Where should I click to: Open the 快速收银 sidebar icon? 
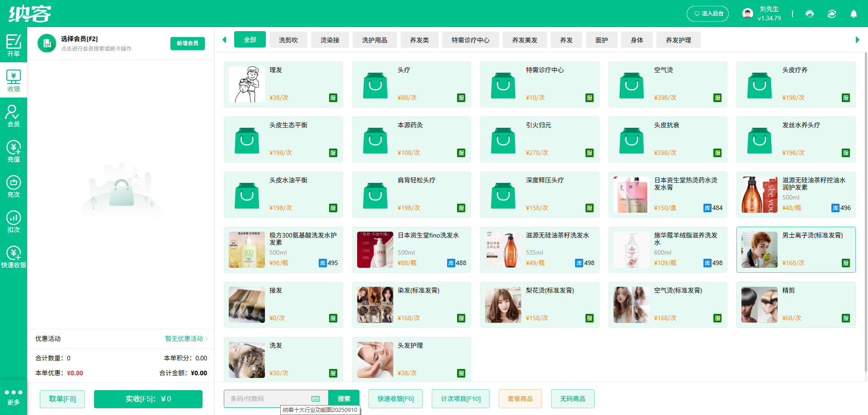click(14, 256)
